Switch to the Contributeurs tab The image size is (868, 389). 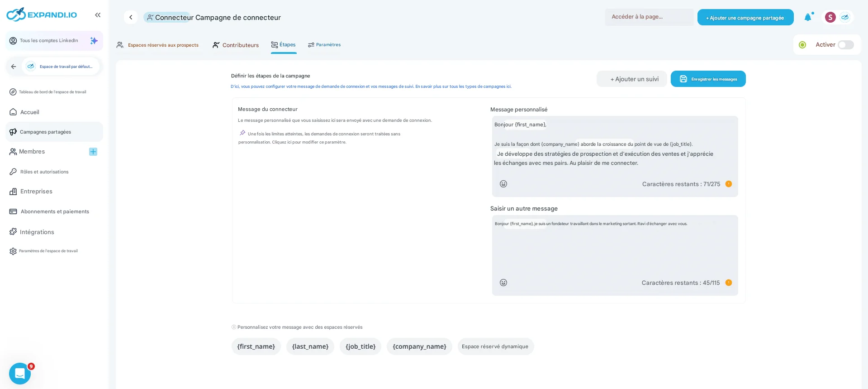[236, 45]
